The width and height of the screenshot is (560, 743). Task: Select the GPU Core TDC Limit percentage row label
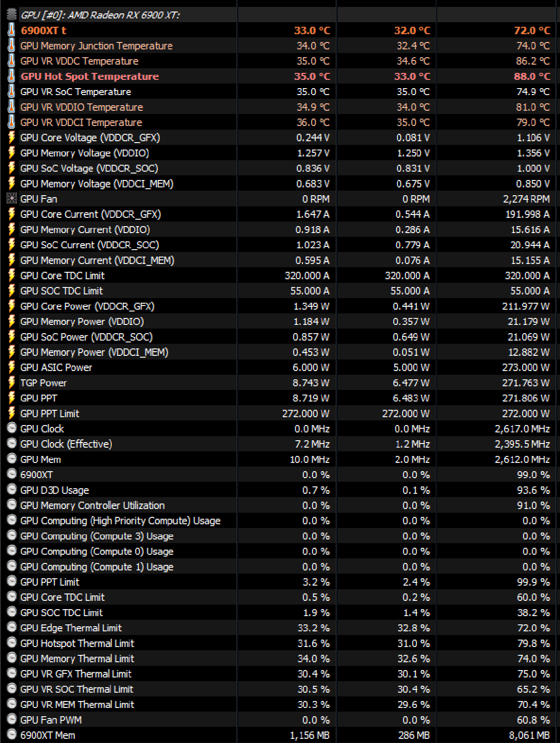pyautogui.click(x=62, y=597)
